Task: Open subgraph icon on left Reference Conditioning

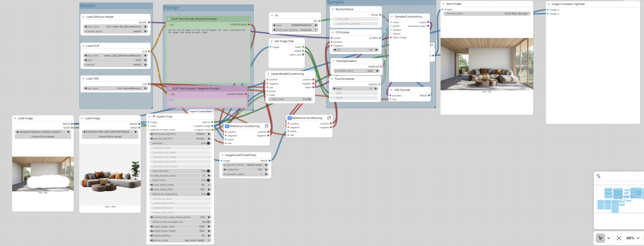Action: [x=266, y=126]
